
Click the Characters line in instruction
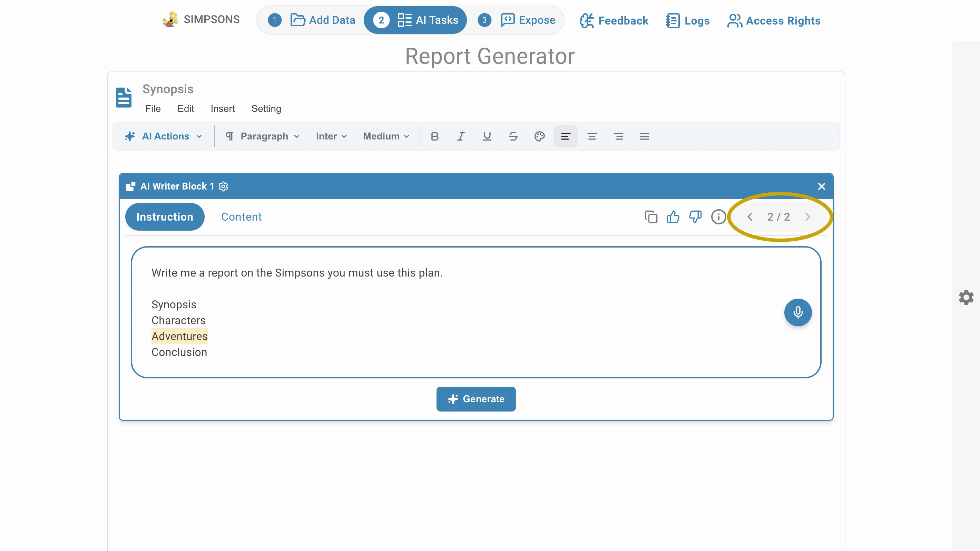coord(178,320)
